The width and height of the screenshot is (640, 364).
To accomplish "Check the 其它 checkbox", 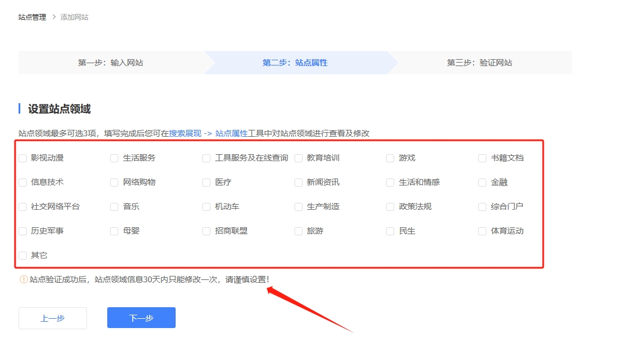I will [23, 256].
